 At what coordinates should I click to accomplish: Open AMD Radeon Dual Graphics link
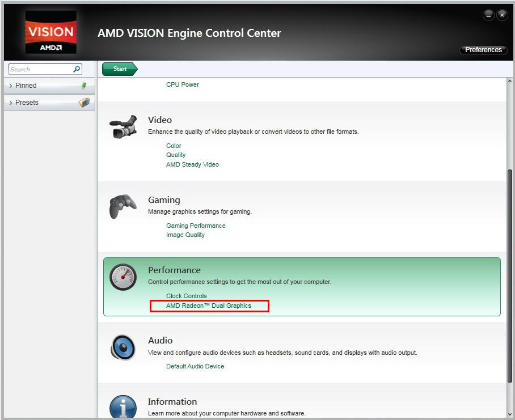[x=209, y=306]
